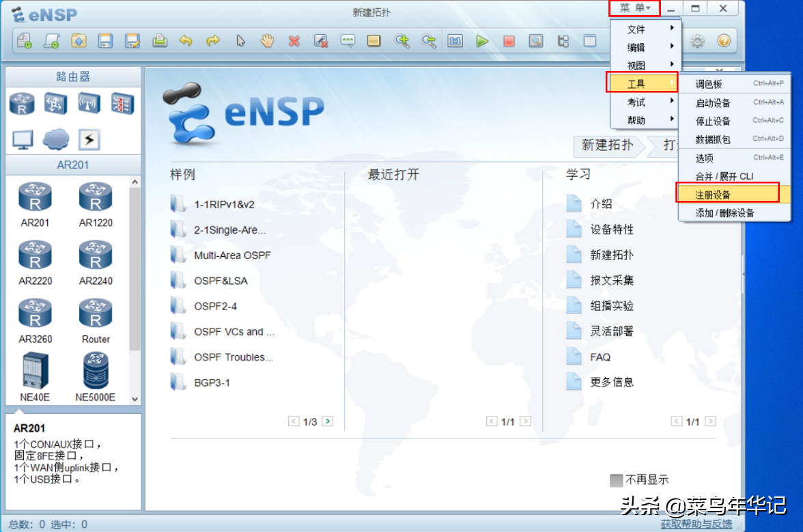Check the 不再显示 checkbox
The width and height of the screenshot is (803, 532).
click(x=616, y=480)
